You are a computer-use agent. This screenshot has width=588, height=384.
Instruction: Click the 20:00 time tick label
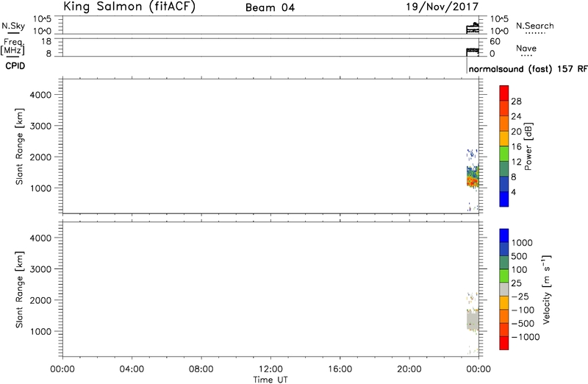click(x=409, y=369)
